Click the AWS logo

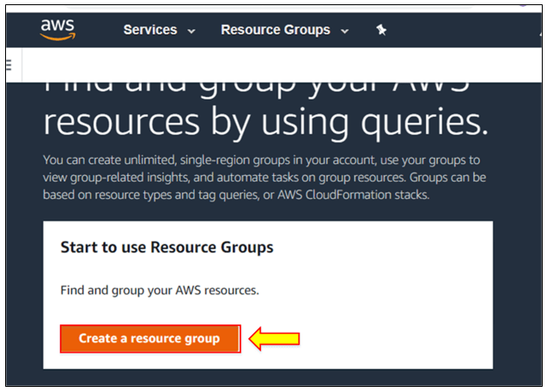point(58,30)
